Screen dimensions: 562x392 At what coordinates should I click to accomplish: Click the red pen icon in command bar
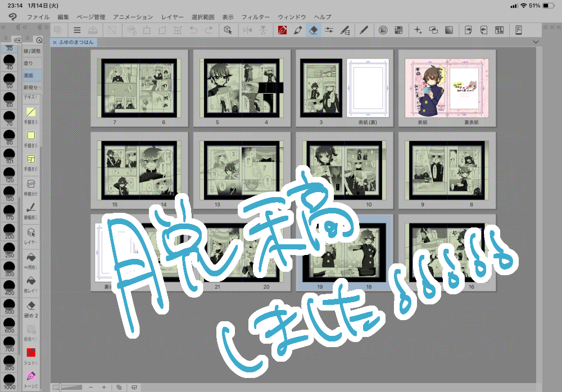click(x=283, y=30)
